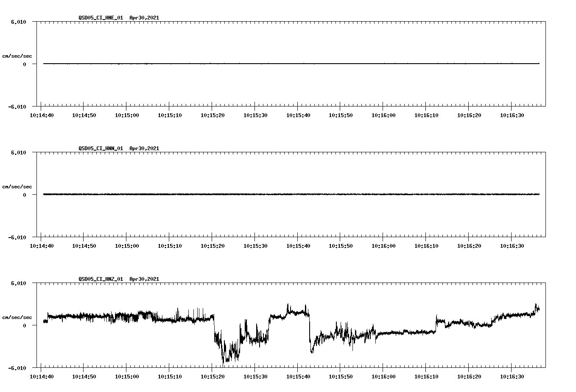The height and width of the screenshot is (392, 576).
Task: Select the Apr30,2021 date label on top plot
Action: tap(144, 18)
